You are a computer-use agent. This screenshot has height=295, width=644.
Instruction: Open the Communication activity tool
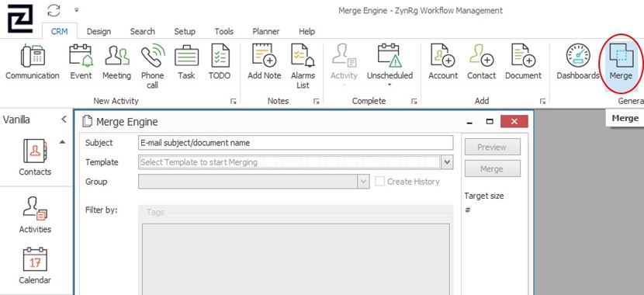tap(33, 62)
